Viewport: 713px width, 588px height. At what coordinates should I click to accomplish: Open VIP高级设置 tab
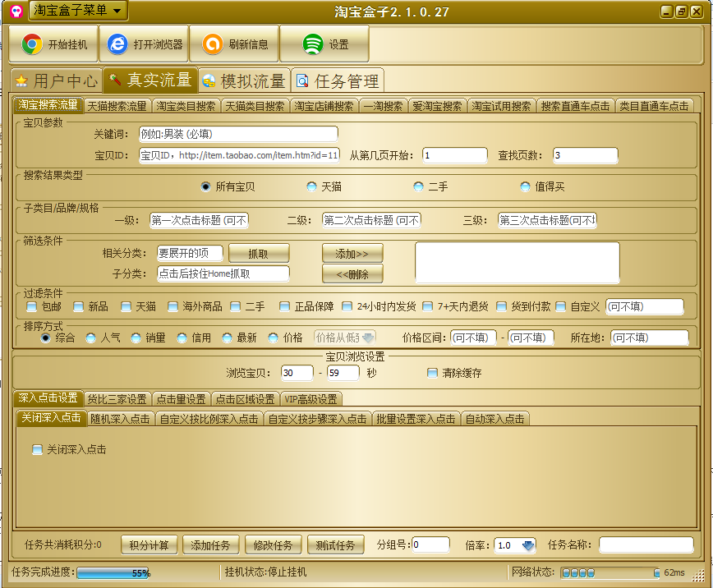pyautogui.click(x=311, y=399)
